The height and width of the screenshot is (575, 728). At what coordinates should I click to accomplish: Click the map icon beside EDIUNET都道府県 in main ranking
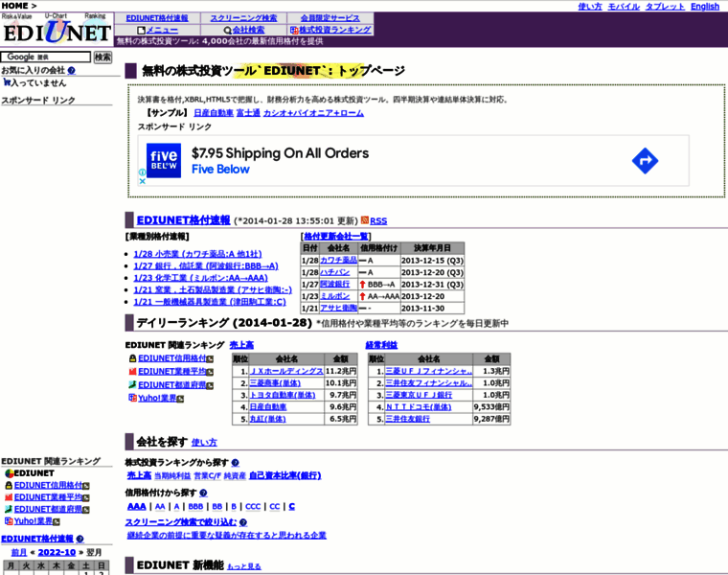click(132, 384)
